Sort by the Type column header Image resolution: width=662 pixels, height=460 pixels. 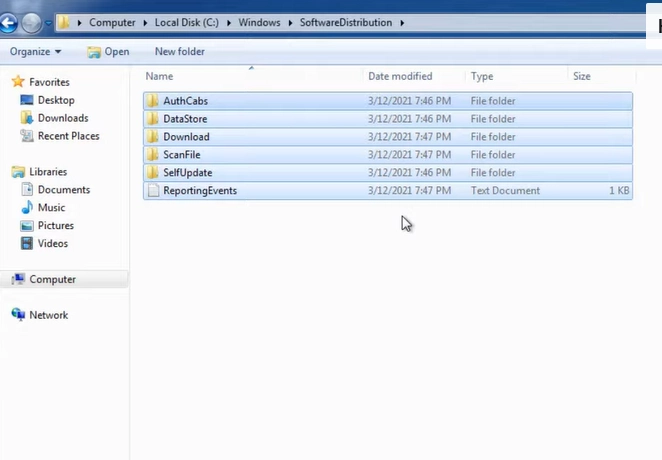click(x=482, y=76)
